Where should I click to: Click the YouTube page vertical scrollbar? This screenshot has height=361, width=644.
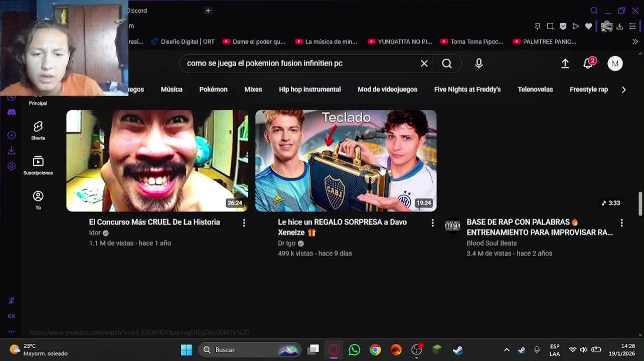[x=640, y=204]
